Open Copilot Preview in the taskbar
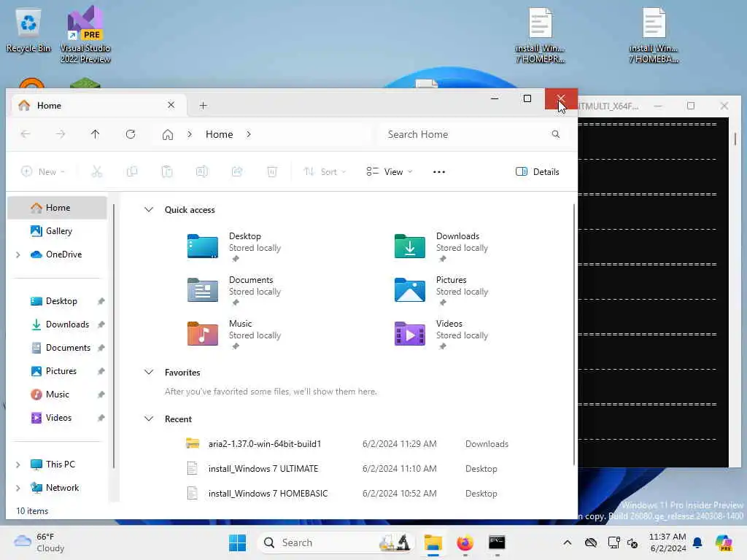 click(x=724, y=542)
